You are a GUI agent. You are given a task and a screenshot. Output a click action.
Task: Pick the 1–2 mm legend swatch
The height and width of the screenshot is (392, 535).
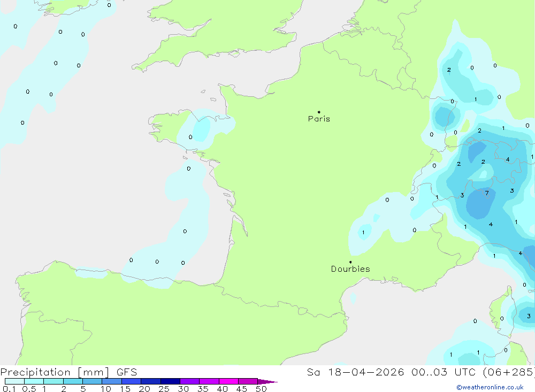tap(53, 381)
